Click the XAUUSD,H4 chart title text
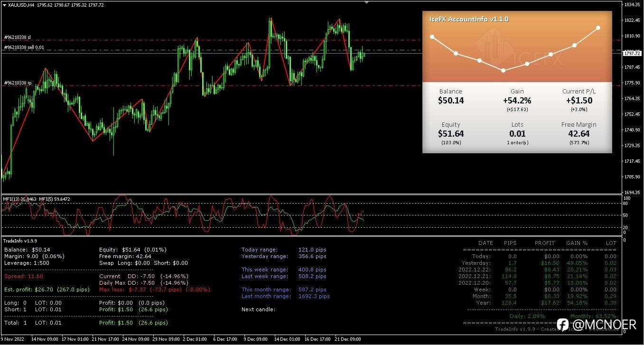Image resolution: width=644 pixels, height=345 pixels. (21, 5)
